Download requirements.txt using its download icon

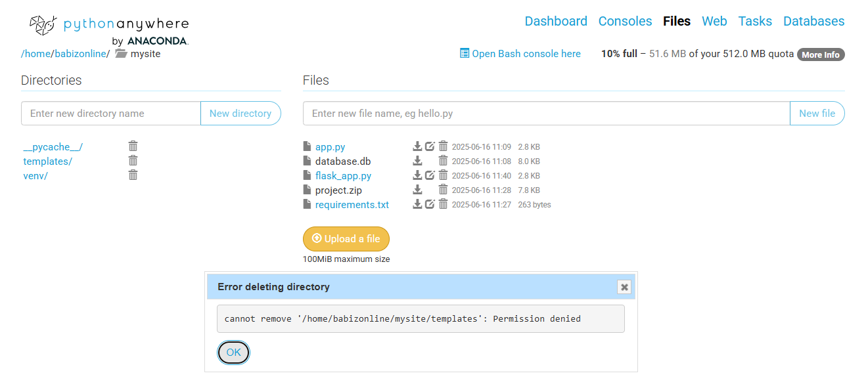tap(417, 204)
